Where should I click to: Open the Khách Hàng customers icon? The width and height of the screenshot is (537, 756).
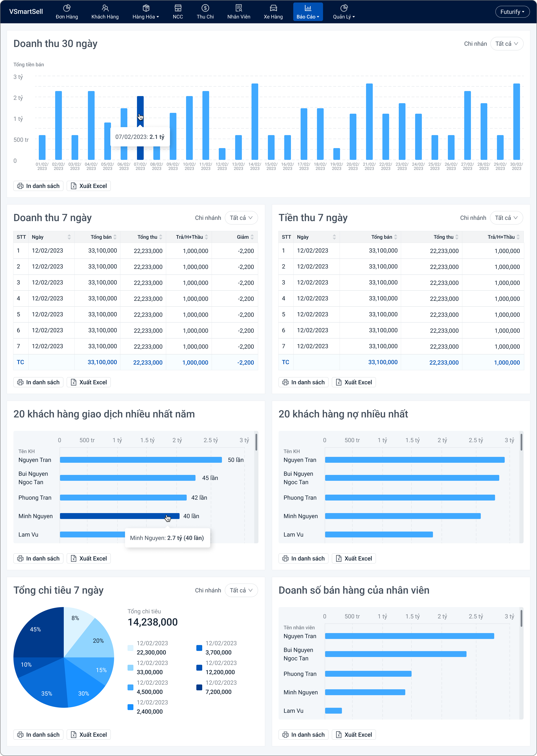coord(105,8)
